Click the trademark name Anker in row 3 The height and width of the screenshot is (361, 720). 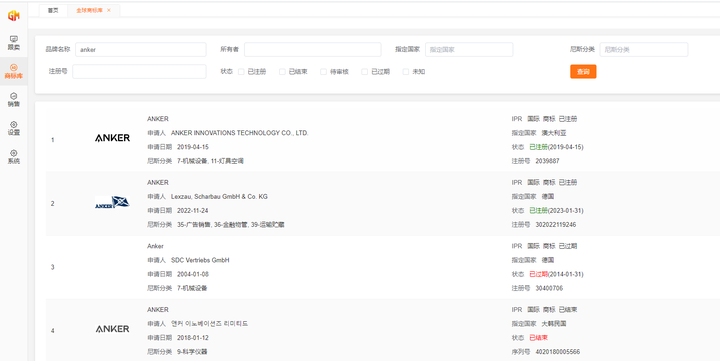pyautogui.click(x=155, y=246)
